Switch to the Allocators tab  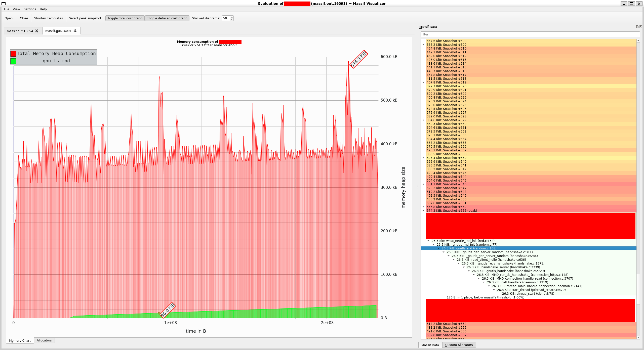pos(44,340)
